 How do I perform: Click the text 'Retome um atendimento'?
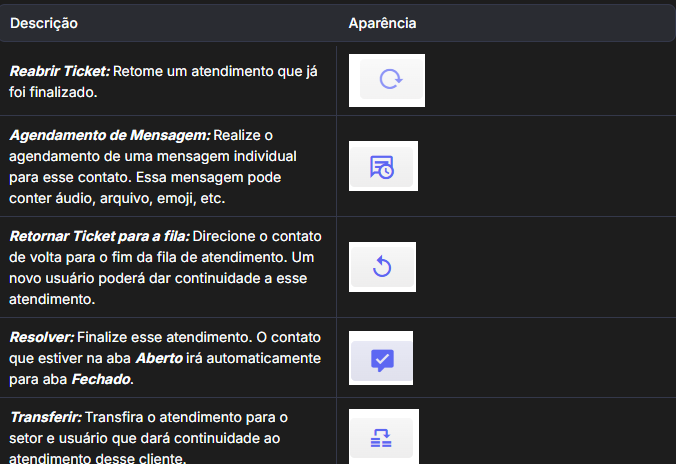(190, 72)
